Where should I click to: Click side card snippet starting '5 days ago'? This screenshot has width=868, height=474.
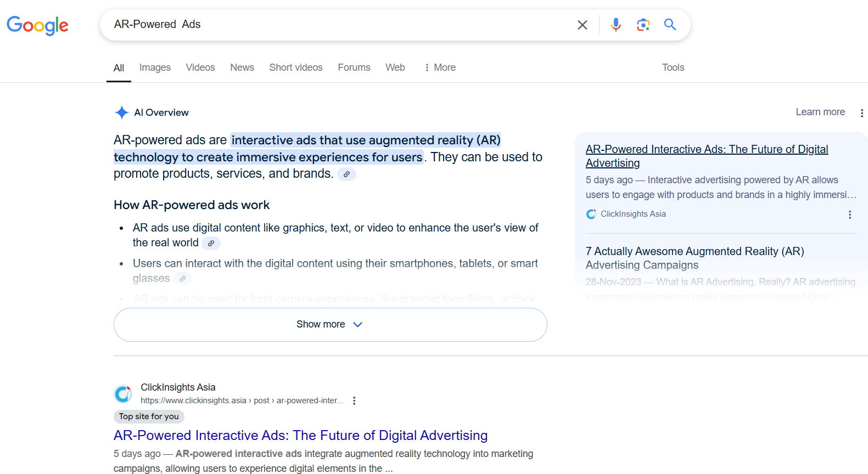(721, 188)
